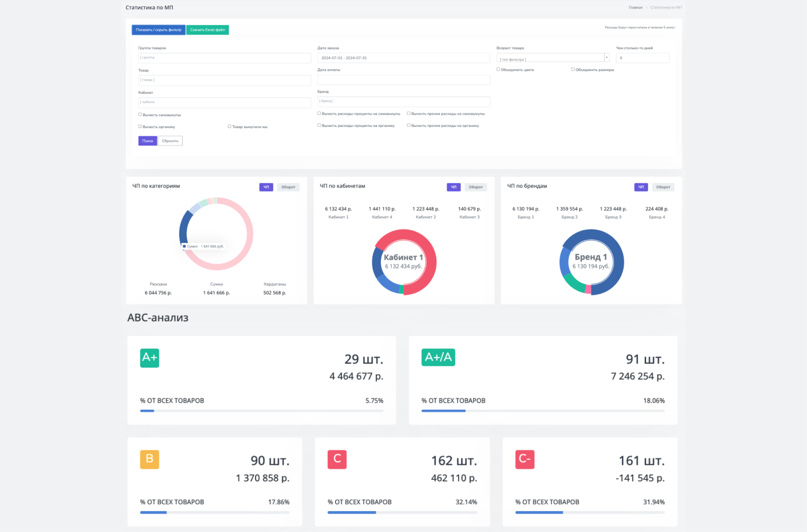Click the Дата заказа date range field

point(403,58)
